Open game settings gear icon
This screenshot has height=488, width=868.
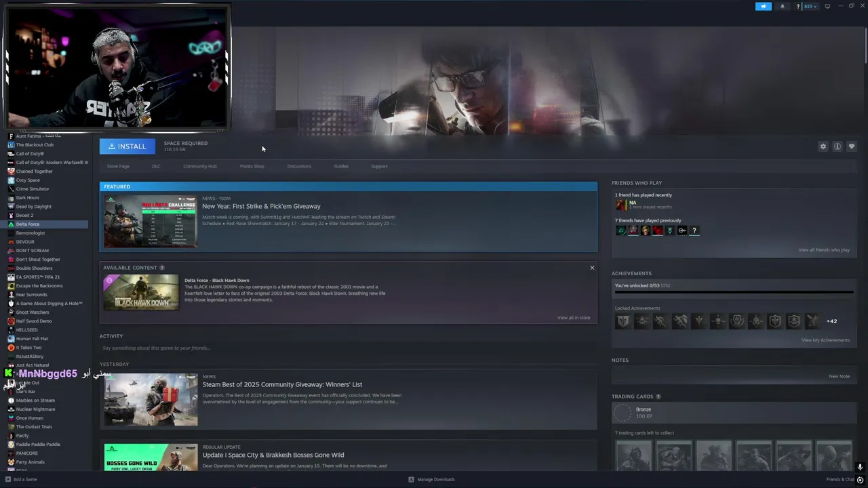tap(823, 146)
